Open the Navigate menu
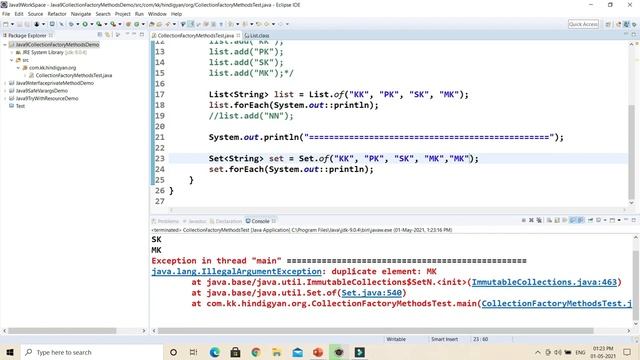 81,14
